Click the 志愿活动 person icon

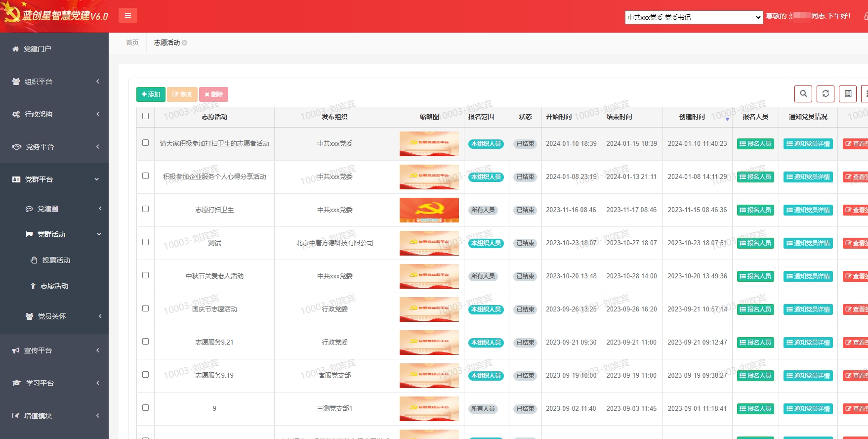coord(33,286)
